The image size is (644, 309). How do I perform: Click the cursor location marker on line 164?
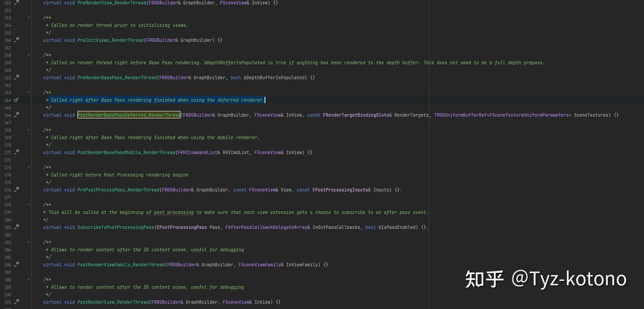16,100
